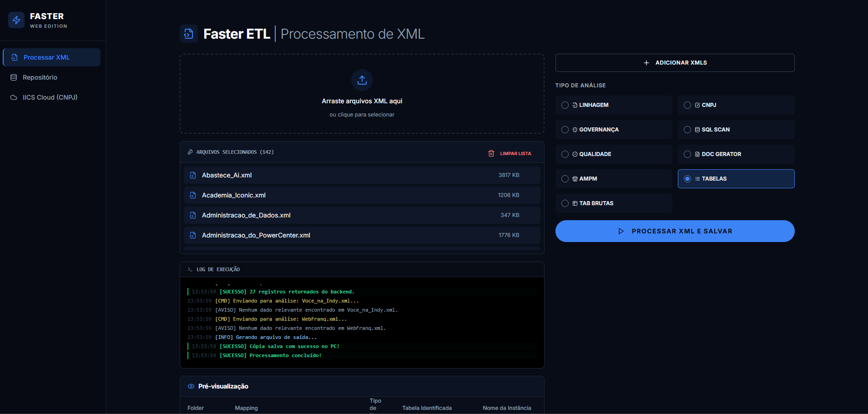Click the CNPJ option's checkbox icon
This screenshot has height=414, width=868.
pyautogui.click(x=697, y=105)
